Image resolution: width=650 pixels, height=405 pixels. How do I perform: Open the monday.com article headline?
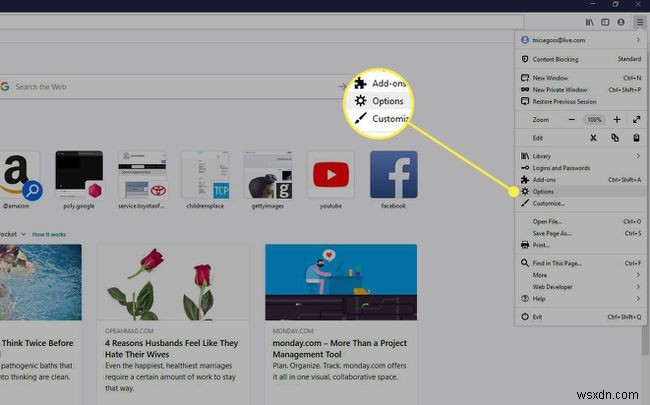(340, 349)
